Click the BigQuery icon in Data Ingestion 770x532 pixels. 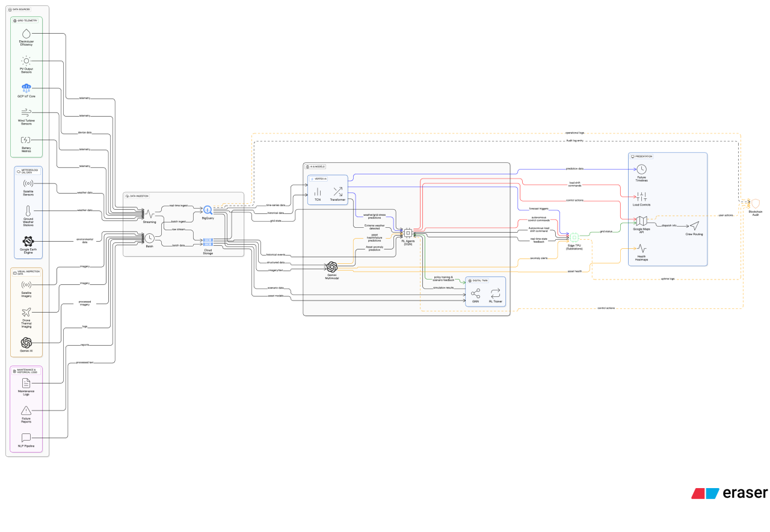(207, 209)
